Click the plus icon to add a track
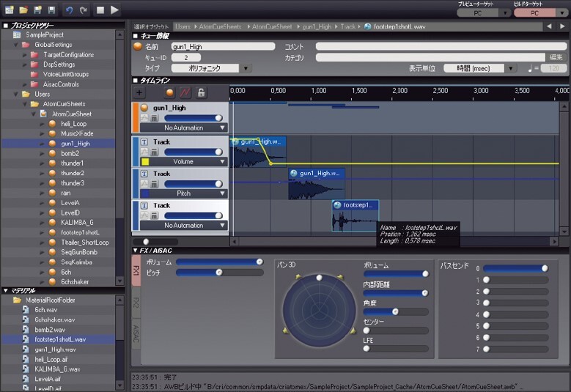The height and width of the screenshot is (392, 571). click(139, 93)
